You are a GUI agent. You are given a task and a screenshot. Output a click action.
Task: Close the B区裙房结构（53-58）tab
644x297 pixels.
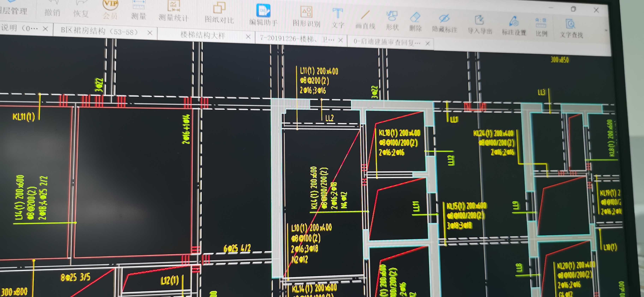tap(150, 33)
